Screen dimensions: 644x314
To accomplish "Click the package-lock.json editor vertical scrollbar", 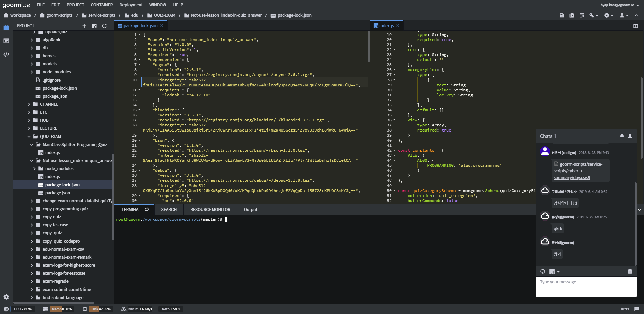I will (368, 47).
